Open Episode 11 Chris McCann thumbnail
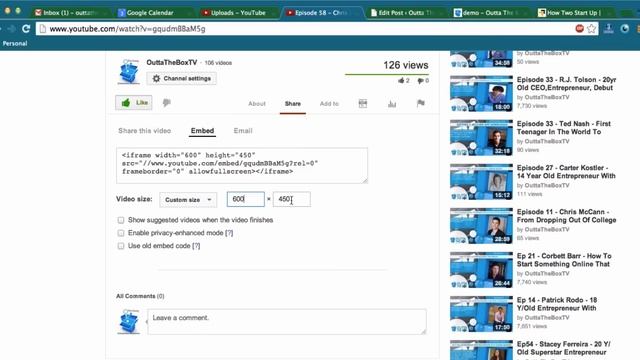The image size is (640, 360). click(481, 226)
